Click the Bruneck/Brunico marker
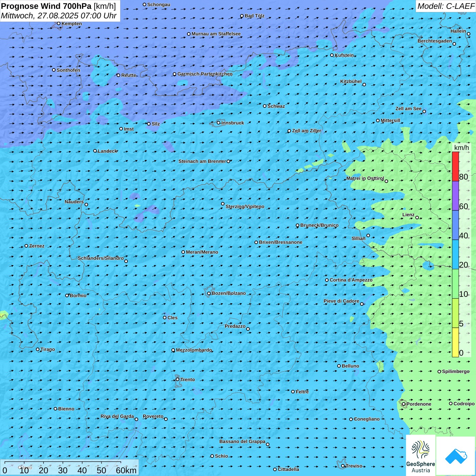Image resolution: width=476 pixels, height=476 pixels. click(297, 225)
